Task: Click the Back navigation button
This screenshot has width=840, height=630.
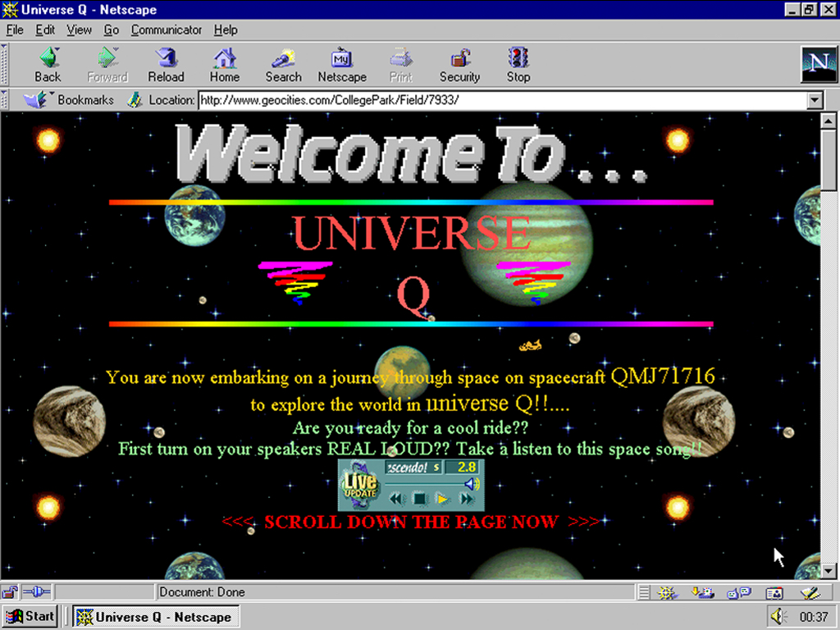Action: click(48, 65)
